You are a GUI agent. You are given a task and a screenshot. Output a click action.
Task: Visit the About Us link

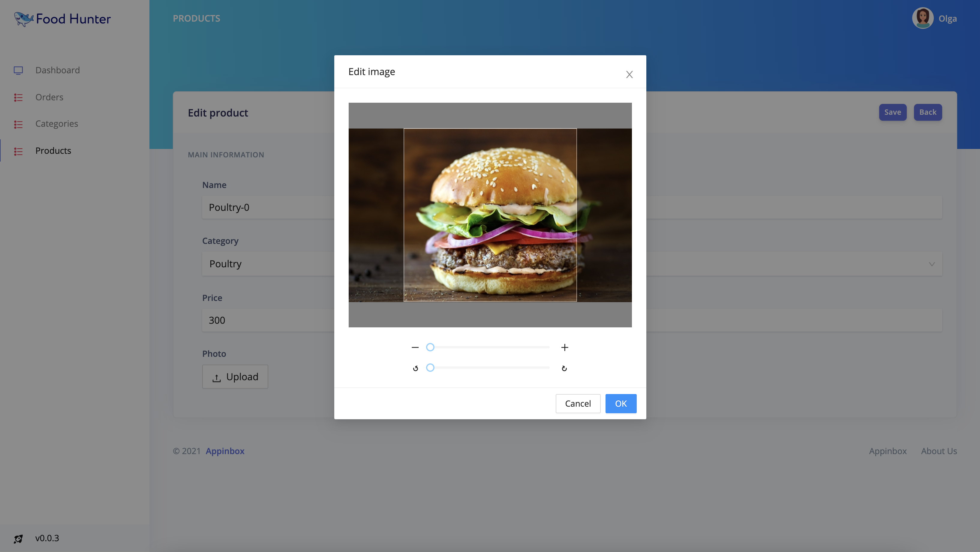click(939, 451)
